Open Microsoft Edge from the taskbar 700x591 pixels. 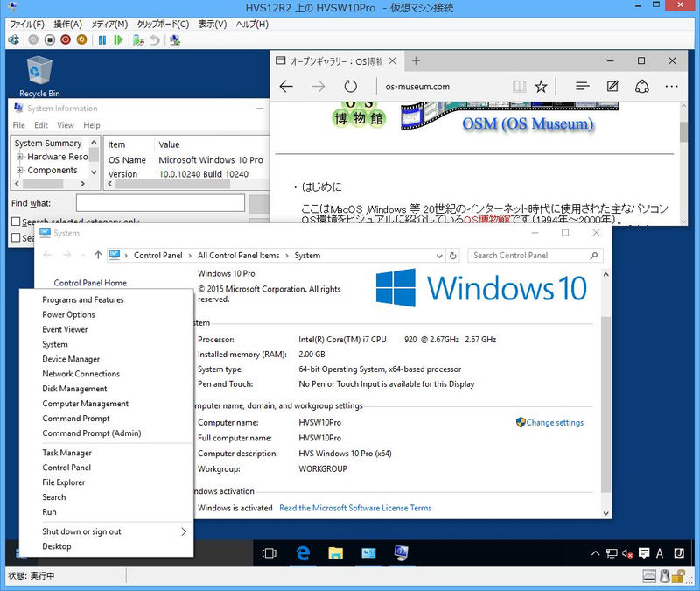point(303,553)
